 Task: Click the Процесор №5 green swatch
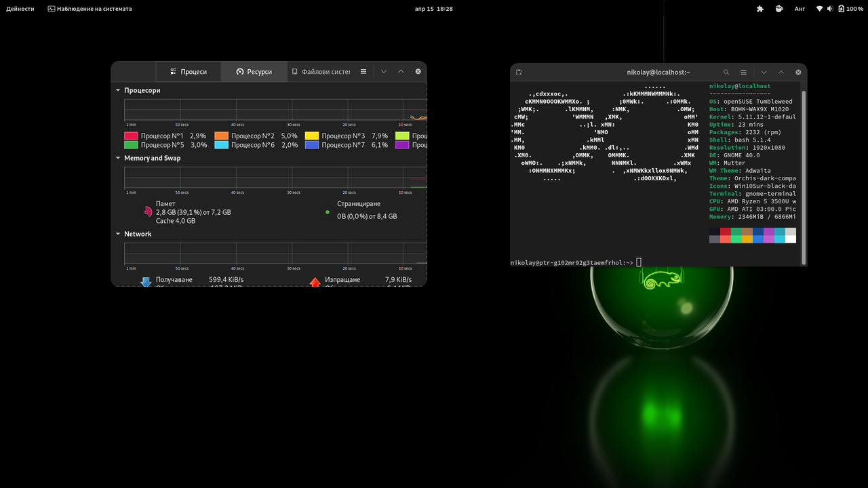pyautogui.click(x=131, y=145)
